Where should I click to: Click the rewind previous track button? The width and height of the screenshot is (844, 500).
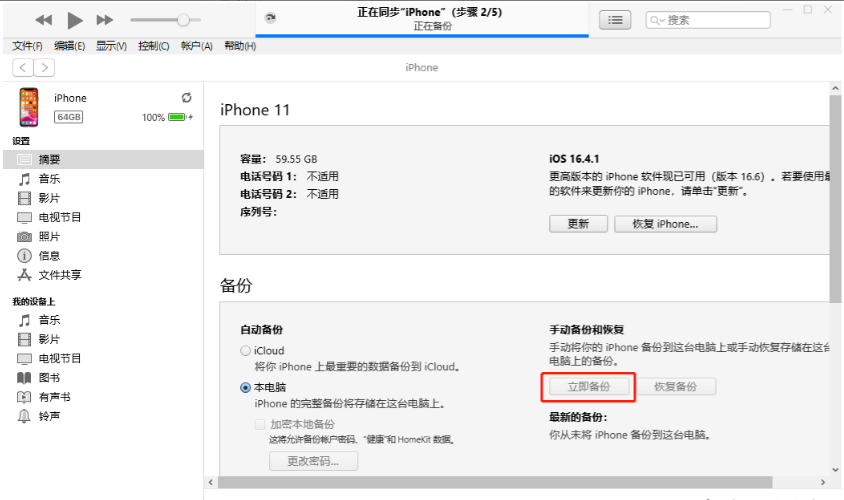[x=44, y=20]
